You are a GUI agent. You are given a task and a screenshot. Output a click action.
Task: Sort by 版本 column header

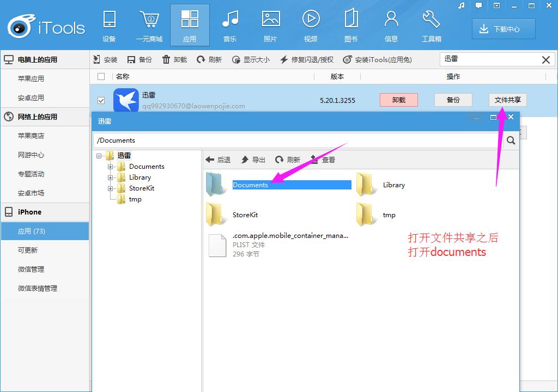pyautogui.click(x=337, y=76)
